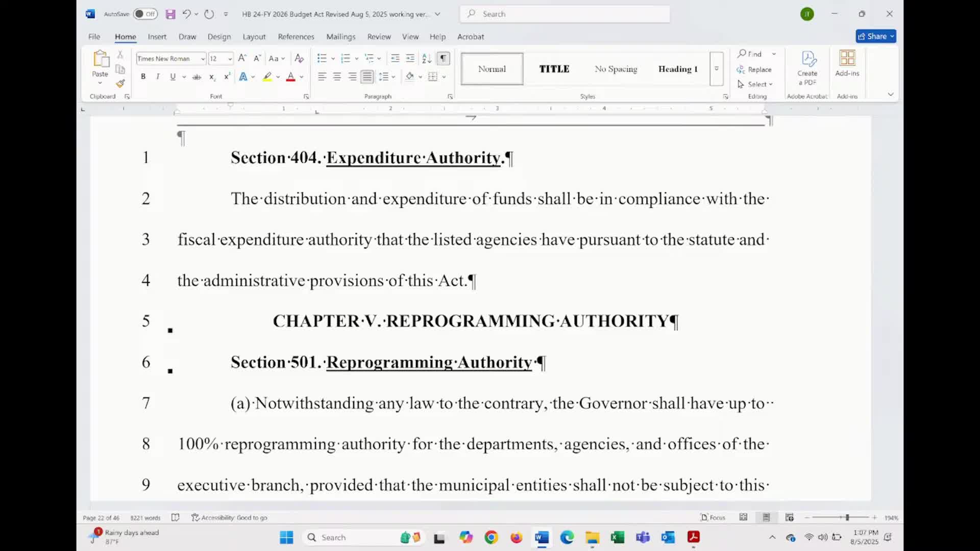Click the Save icon in title bar
The height and width of the screenshot is (551, 980).
[170, 14]
